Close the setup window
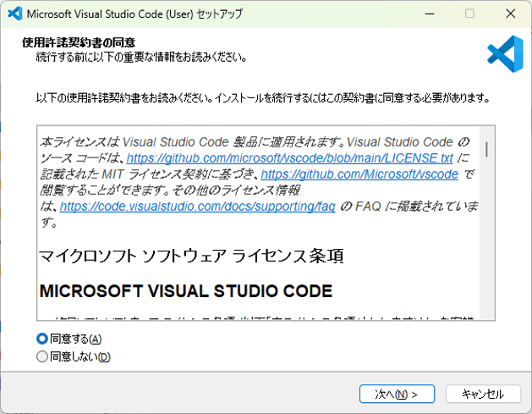Viewport: 532px width, 414px height. point(510,14)
